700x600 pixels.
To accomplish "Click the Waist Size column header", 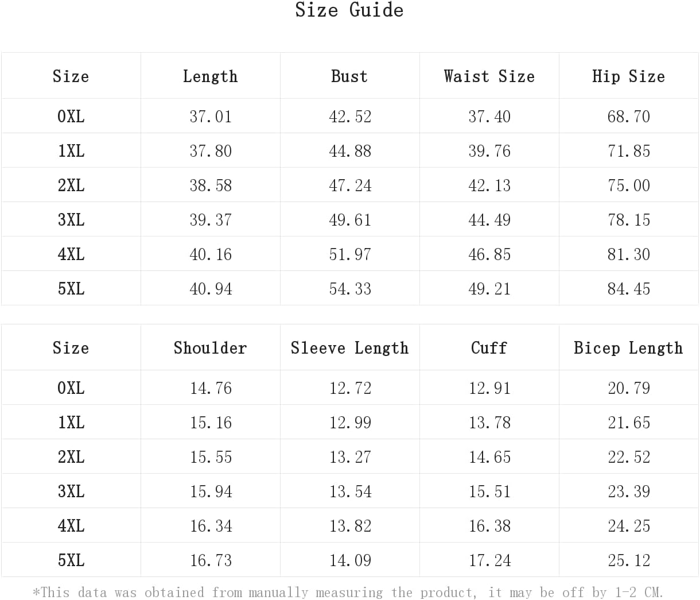I will click(489, 76).
